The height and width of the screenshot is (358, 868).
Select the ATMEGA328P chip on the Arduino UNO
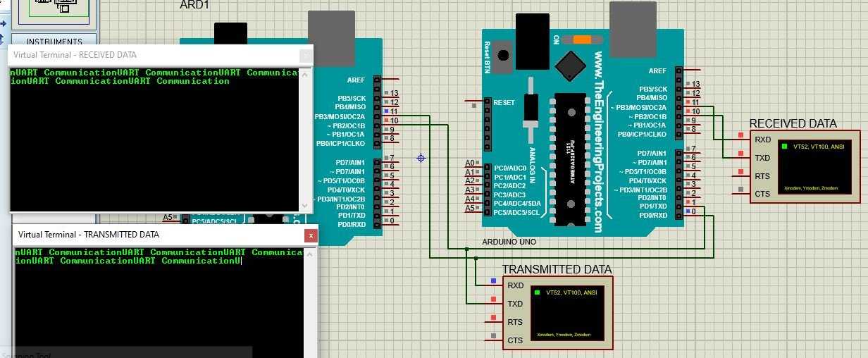point(569,159)
